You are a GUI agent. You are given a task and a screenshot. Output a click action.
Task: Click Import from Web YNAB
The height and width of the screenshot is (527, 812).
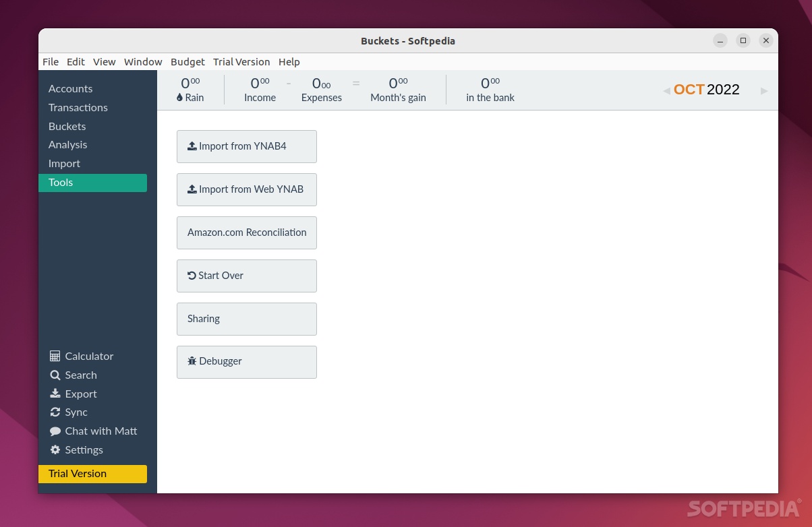point(247,189)
